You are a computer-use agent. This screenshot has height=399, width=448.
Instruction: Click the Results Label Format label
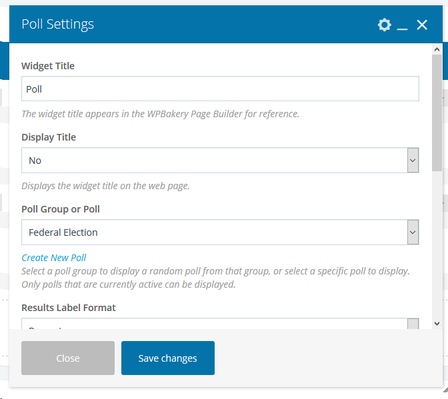click(68, 308)
